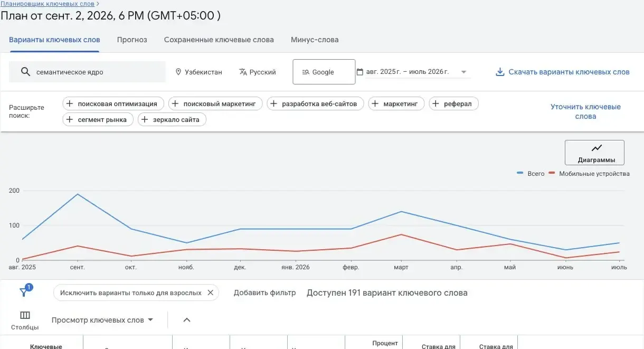Click the март label on chart axis
Screen dimensions: 644x349
click(401, 267)
